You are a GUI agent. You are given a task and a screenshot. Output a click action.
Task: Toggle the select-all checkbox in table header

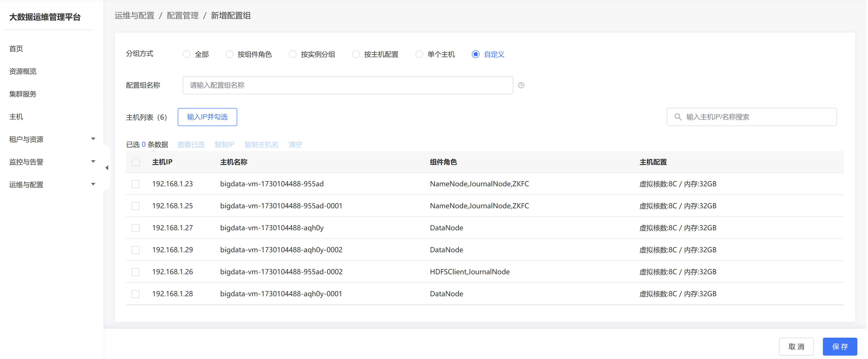[x=136, y=162]
